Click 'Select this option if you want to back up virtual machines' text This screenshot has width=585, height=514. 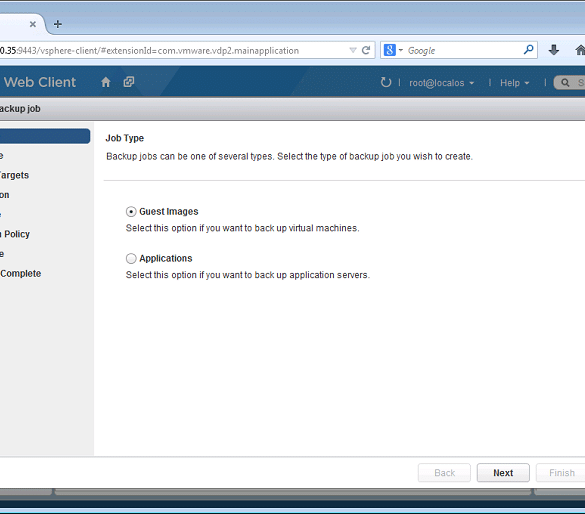(x=243, y=228)
